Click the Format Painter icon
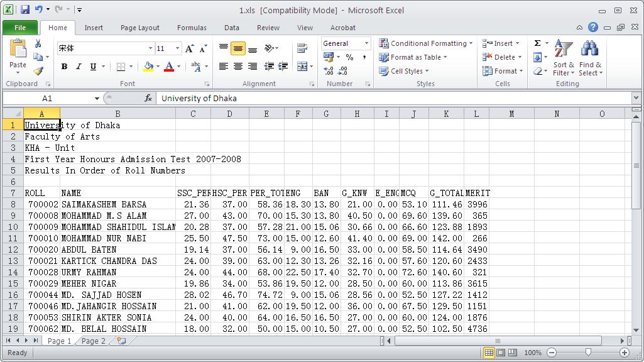Image resolution: width=644 pixels, height=362 pixels. tap(39, 71)
